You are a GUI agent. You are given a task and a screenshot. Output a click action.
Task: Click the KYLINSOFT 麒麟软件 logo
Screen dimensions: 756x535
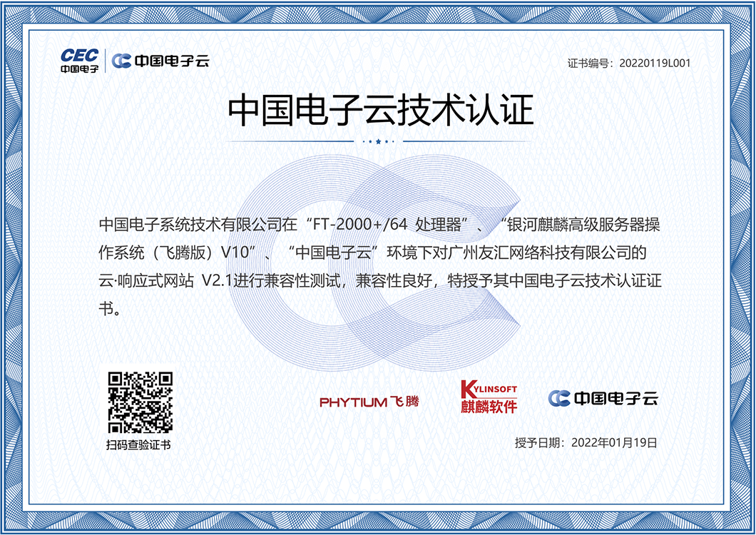(x=489, y=397)
